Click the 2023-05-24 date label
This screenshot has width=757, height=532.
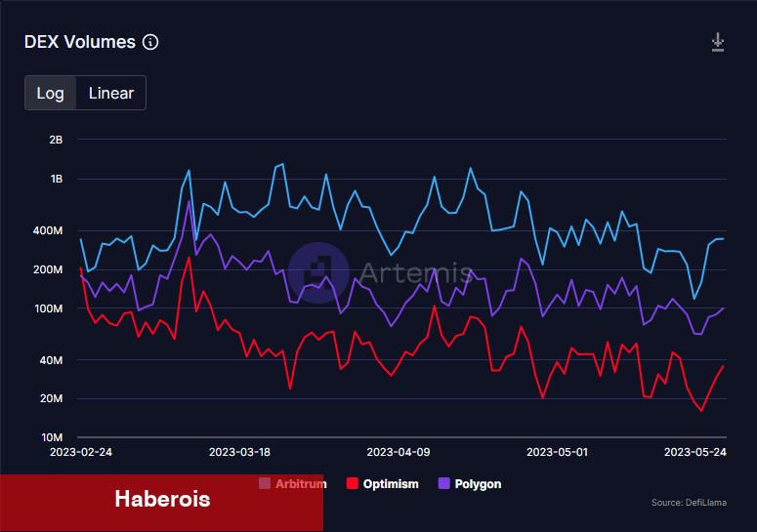(695, 452)
